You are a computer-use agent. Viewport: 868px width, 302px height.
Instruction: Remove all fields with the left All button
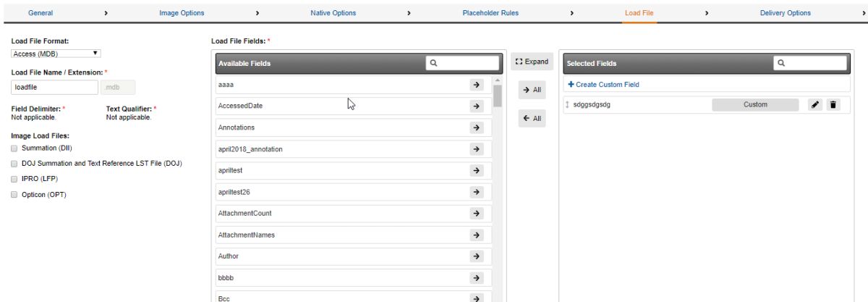532,119
